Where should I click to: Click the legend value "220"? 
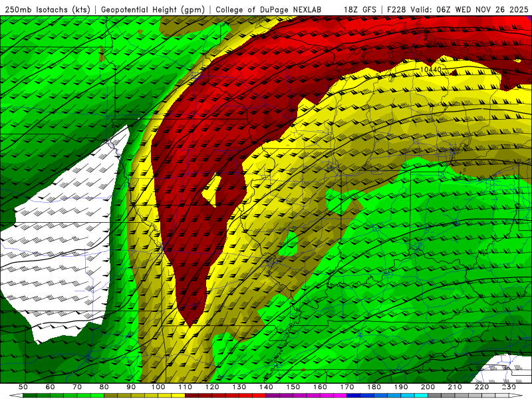tap(481, 387)
